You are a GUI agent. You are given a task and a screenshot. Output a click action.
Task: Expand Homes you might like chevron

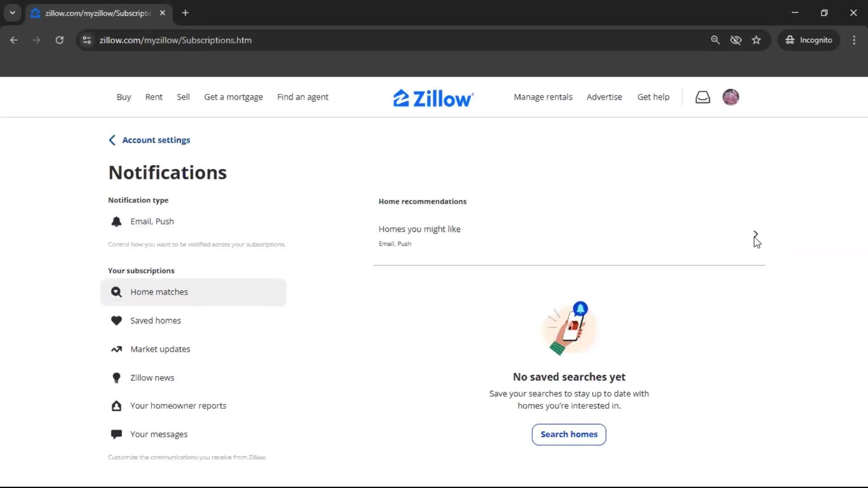click(755, 234)
